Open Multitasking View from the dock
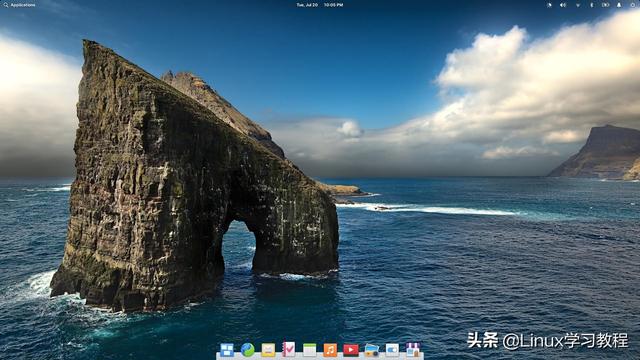The width and height of the screenshot is (640, 360). (227, 350)
